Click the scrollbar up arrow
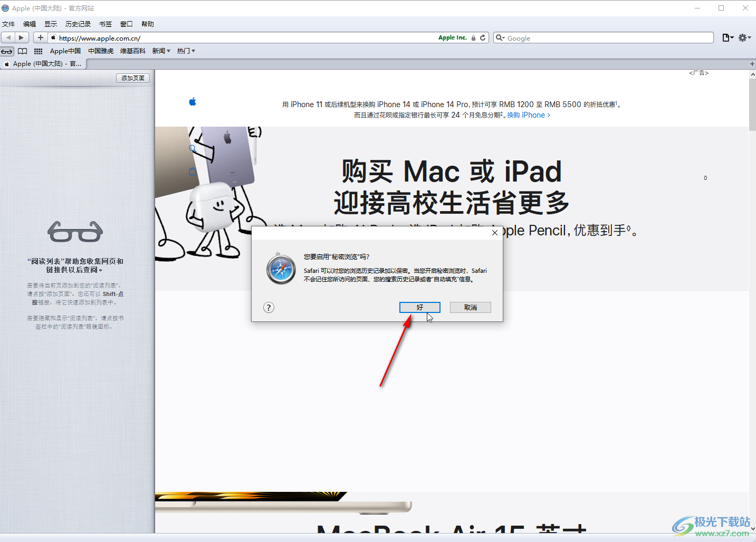 tap(752, 74)
